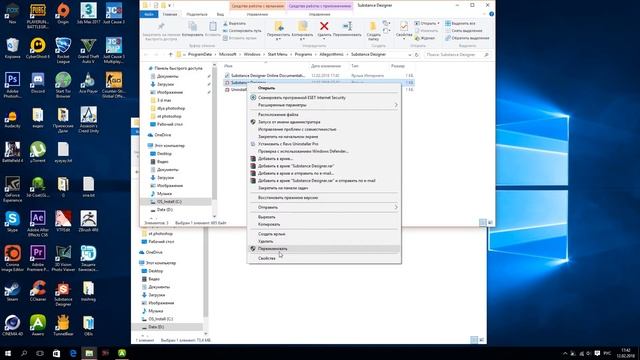Click Invert selection in the ribbon
This screenshot has width=640, height=360.
[467, 38]
